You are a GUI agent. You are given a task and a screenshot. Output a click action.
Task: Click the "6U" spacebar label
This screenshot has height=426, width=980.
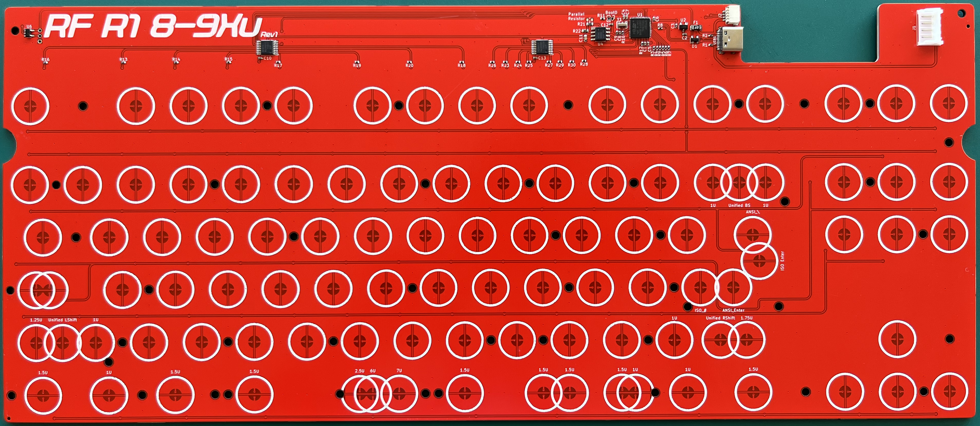373,370
